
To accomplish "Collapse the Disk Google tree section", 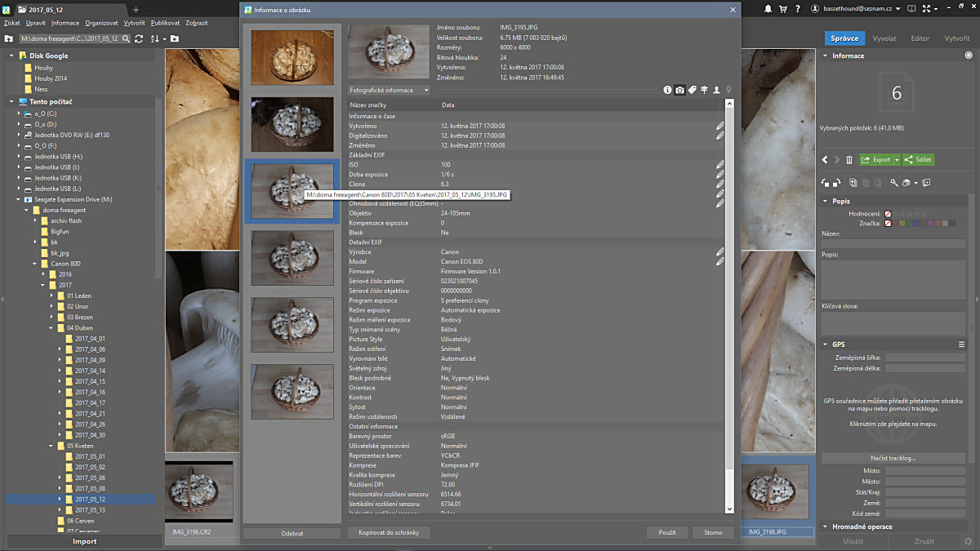I will (x=11, y=56).
